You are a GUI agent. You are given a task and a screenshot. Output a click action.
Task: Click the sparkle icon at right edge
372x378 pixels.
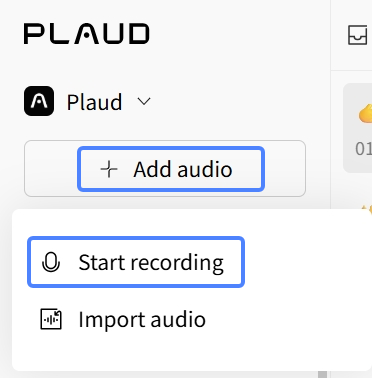(x=367, y=210)
